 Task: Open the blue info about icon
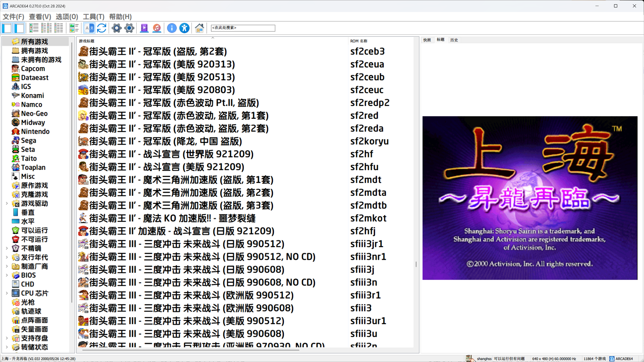point(172,28)
